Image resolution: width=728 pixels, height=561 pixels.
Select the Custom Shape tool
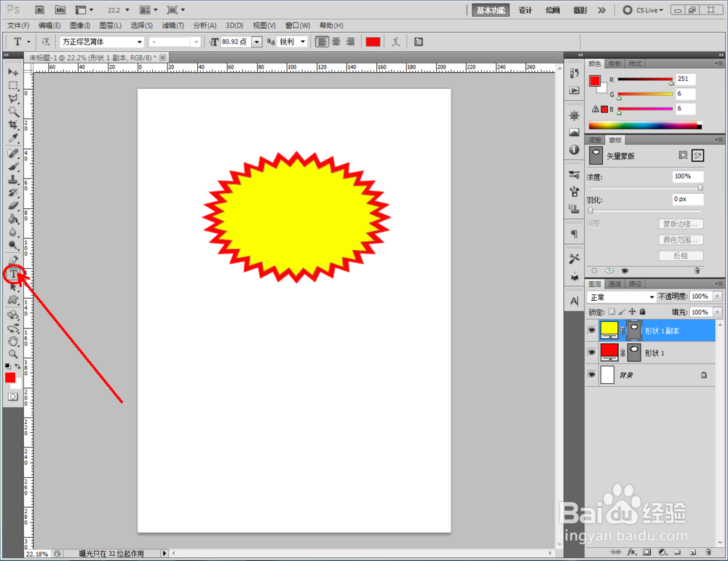point(13,300)
